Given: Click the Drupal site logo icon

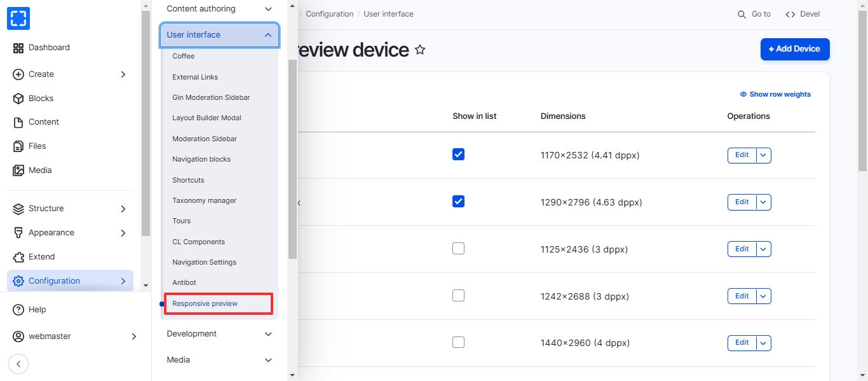Looking at the screenshot, I should (18, 18).
